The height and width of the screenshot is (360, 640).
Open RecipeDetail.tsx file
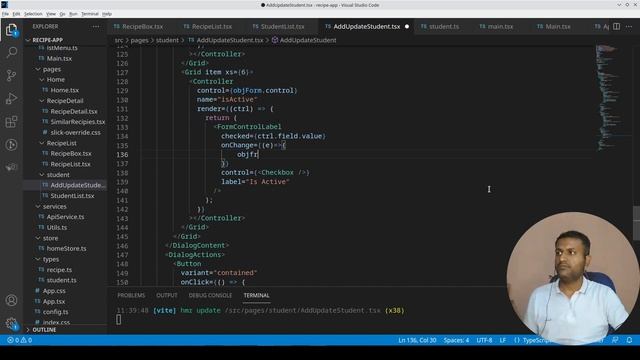point(74,111)
